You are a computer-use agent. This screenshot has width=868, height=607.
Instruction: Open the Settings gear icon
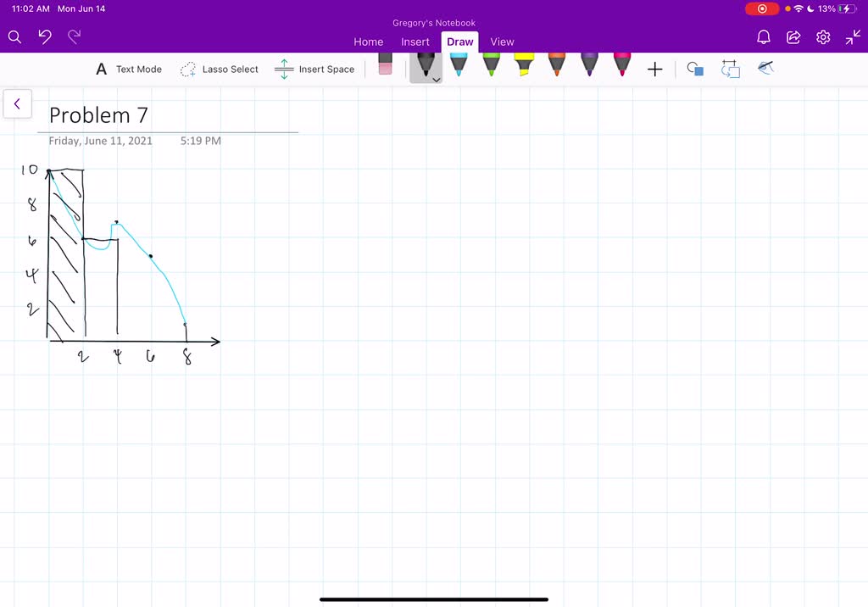click(822, 37)
